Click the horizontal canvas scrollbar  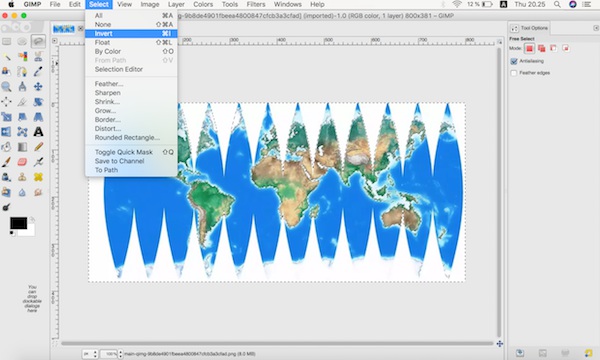click(277, 344)
